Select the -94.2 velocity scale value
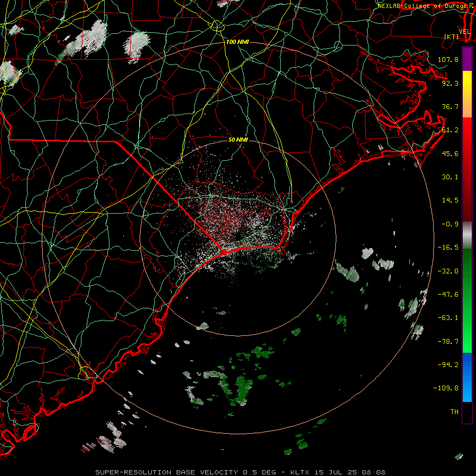This screenshot has width=476, height=476. coord(448,364)
